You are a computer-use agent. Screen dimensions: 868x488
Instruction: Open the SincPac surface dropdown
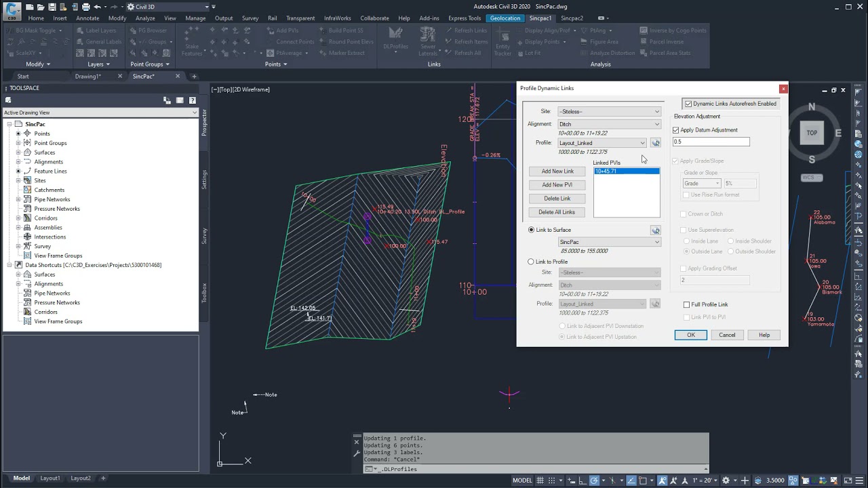[609, 242]
